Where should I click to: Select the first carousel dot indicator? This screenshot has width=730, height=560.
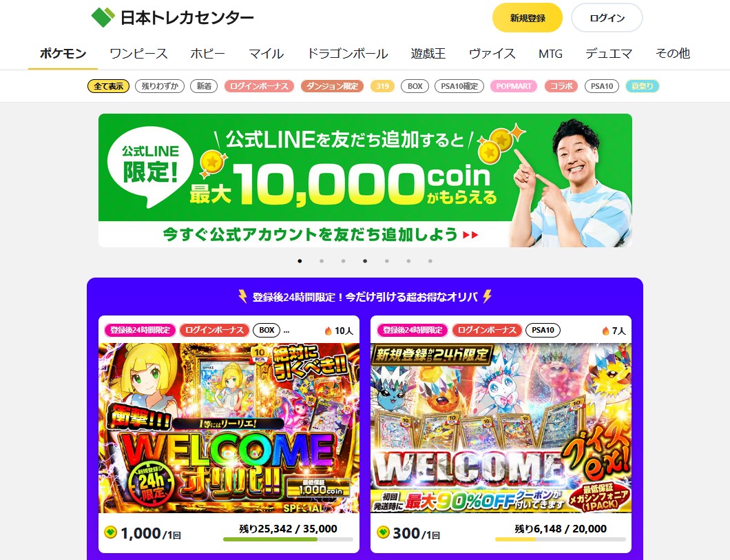pos(300,261)
